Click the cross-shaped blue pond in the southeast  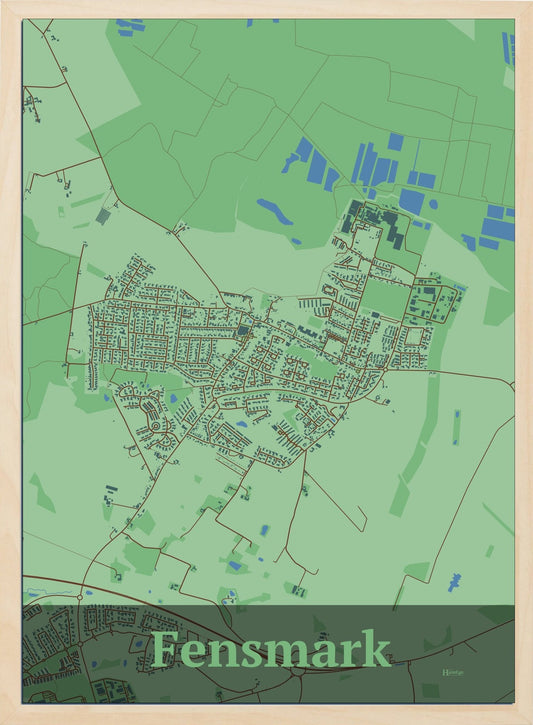click(x=454, y=582)
